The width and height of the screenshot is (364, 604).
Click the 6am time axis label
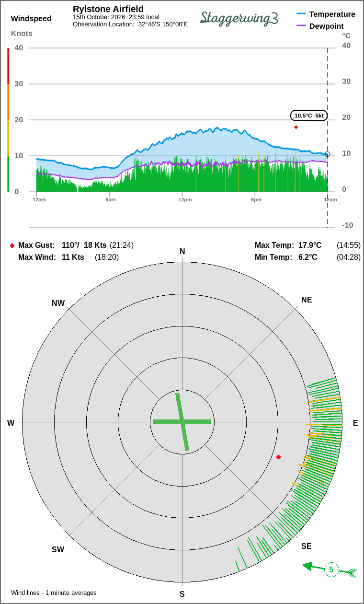click(x=111, y=199)
